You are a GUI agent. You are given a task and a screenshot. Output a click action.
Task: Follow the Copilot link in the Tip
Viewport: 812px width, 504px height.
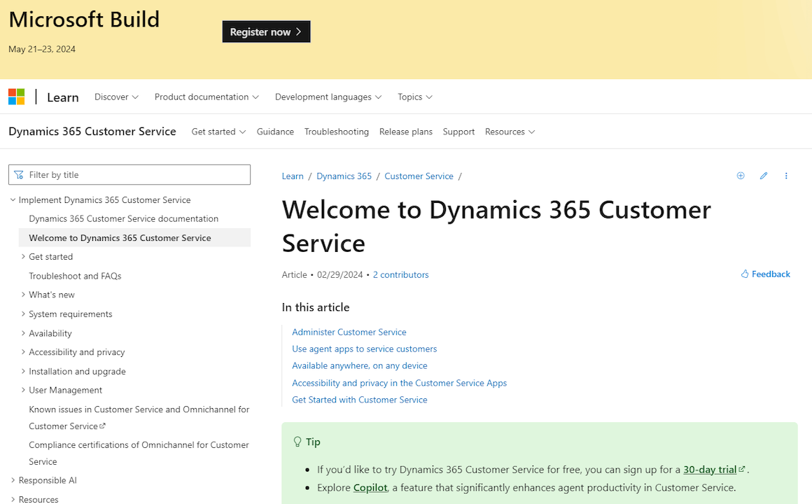pyautogui.click(x=370, y=487)
